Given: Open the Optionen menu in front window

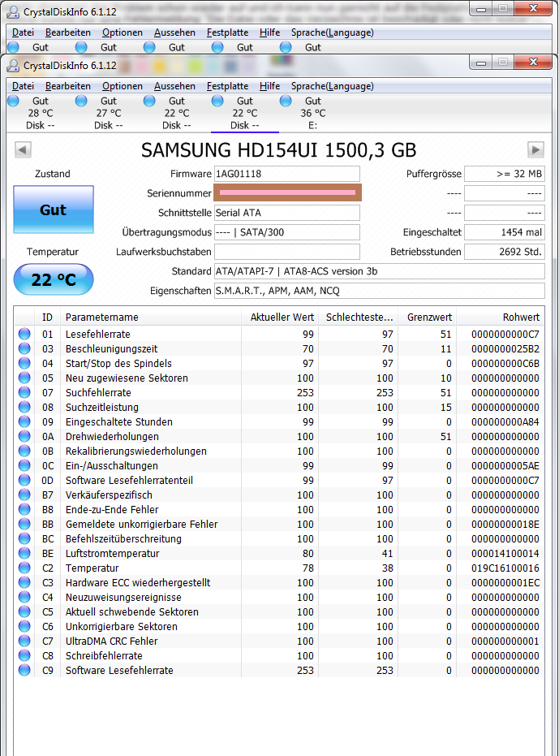Looking at the screenshot, I should [123, 86].
